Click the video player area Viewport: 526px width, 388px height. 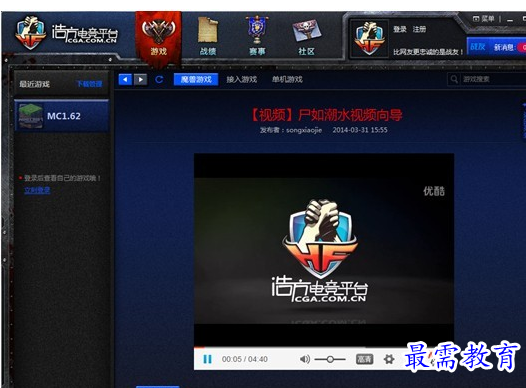point(324,250)
